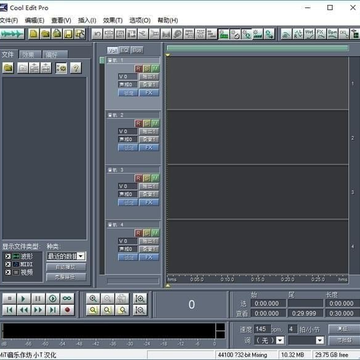Click the FX button on track 3
This screenshot has height=360, width=360.
coord(149,202)
